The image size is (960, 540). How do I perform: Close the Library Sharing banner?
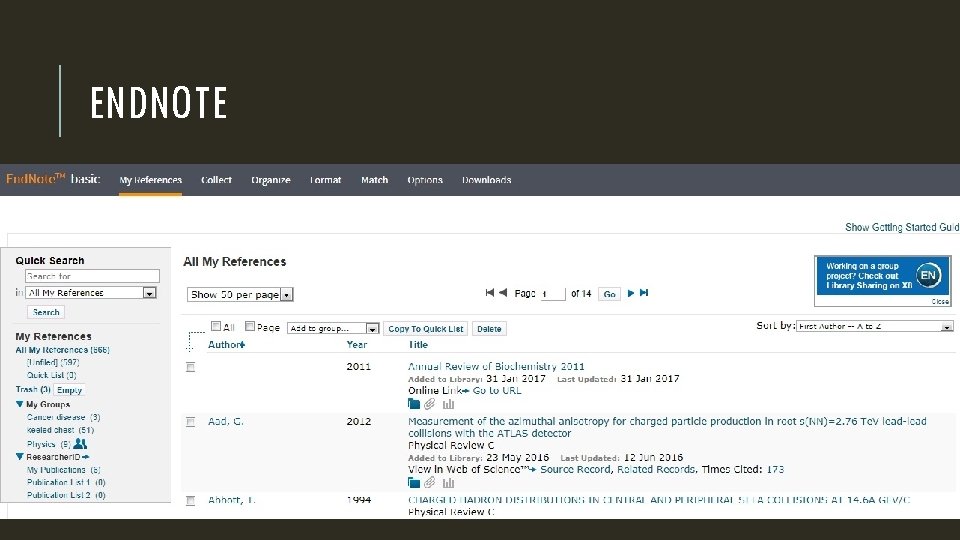point(940,302)
